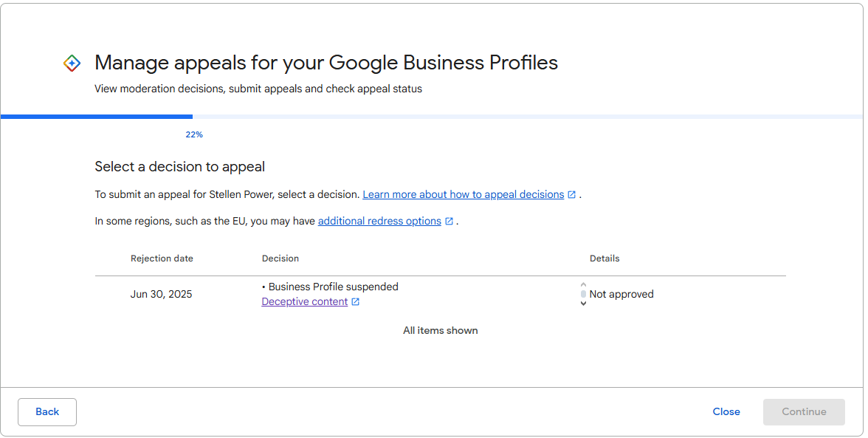Click the Details cell scrollbar thumb
Screen dimensions: 868x438
583,294
